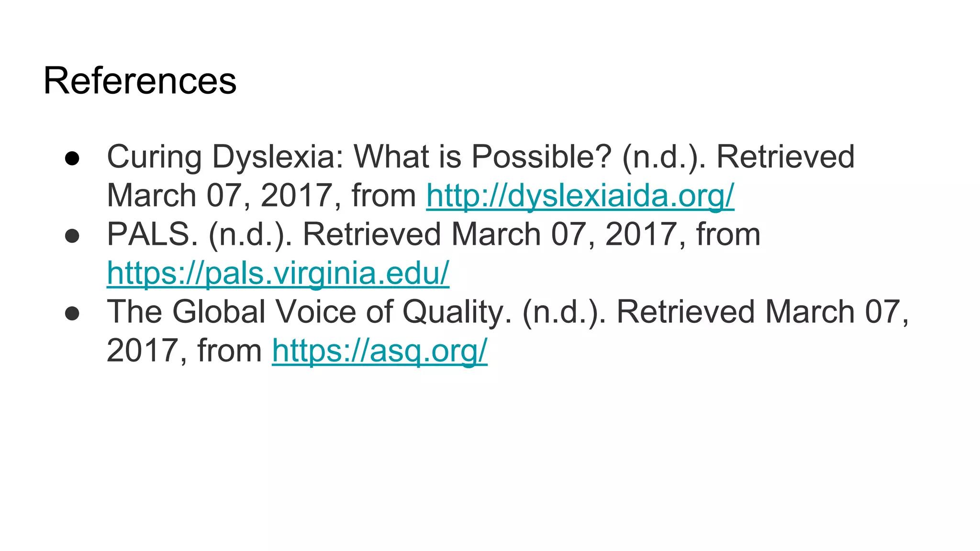This screenshot has height=551, width=980.
Task: Click '(n.d.).' in the Global Voice reference
Action: click(564, 312)
